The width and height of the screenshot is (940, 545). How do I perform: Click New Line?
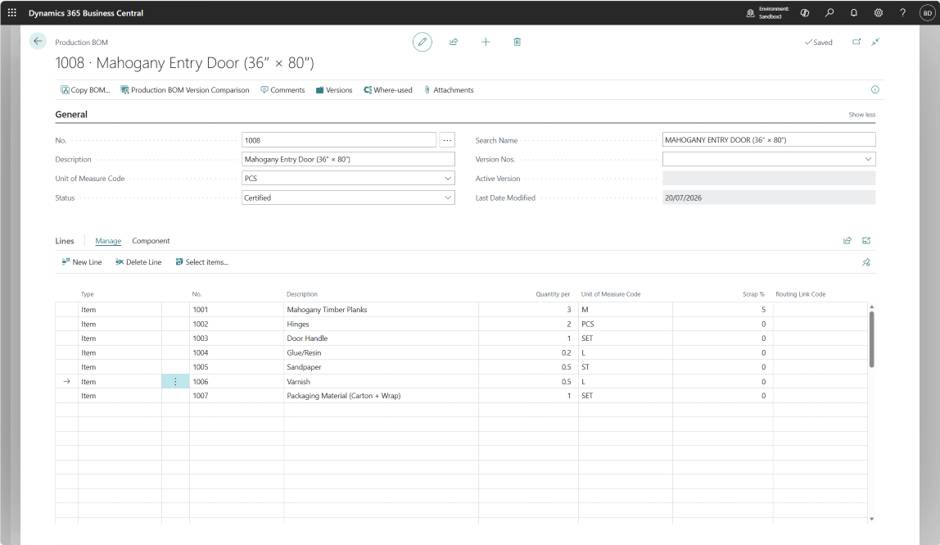82,263
